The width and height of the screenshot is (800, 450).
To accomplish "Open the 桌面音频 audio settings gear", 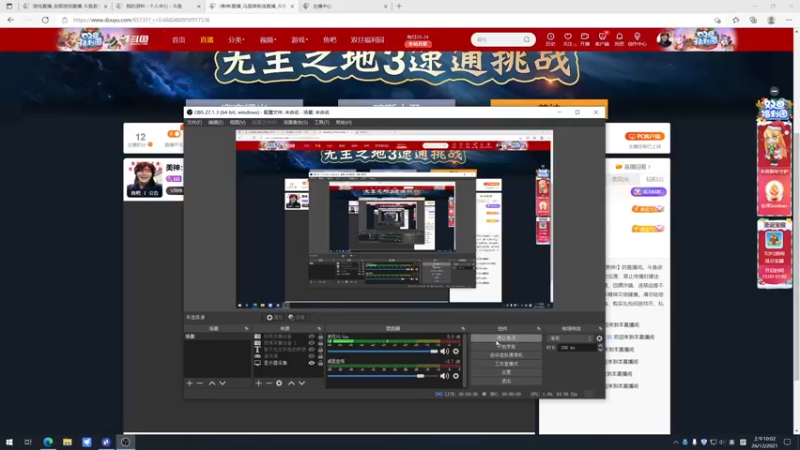I will [456, 376].
